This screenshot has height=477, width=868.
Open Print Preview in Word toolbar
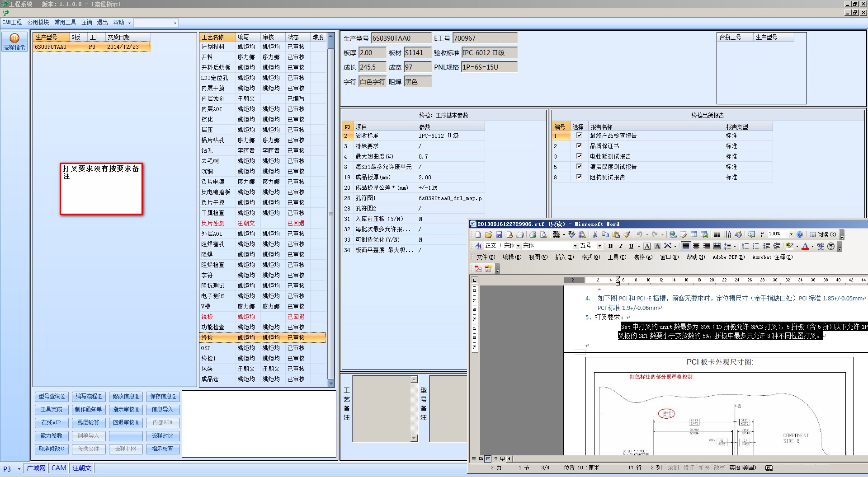pyautogui.click(x=543, y=234)
